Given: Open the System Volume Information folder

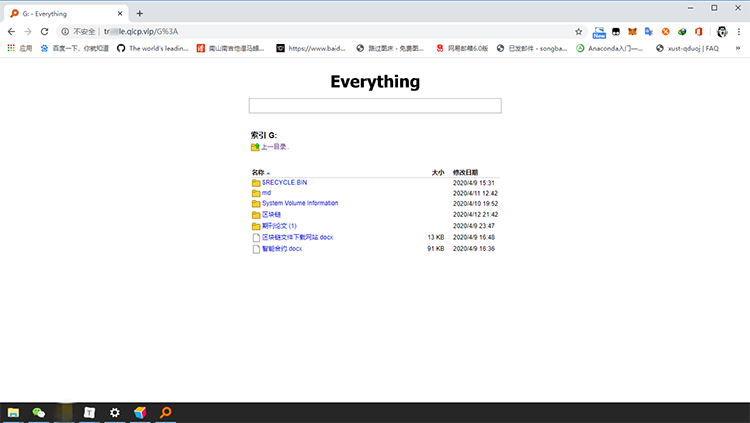Looking at the screenshot, I should 300,203.
